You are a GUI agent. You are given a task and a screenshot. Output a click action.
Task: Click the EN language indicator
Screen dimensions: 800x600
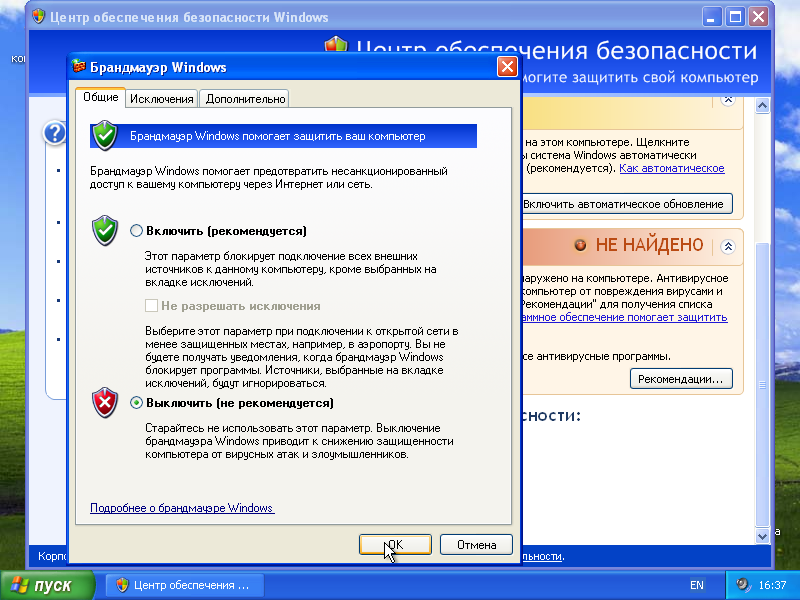click(696, 585)
